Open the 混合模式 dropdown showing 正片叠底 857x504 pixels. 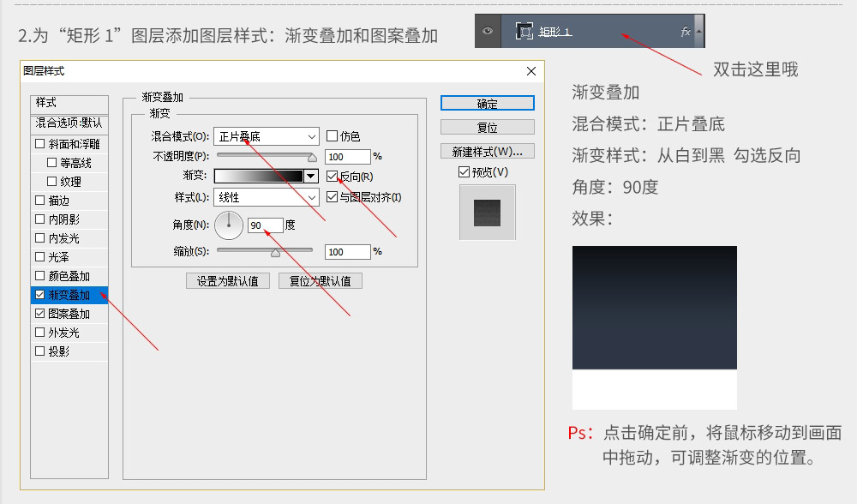point(267,136)
